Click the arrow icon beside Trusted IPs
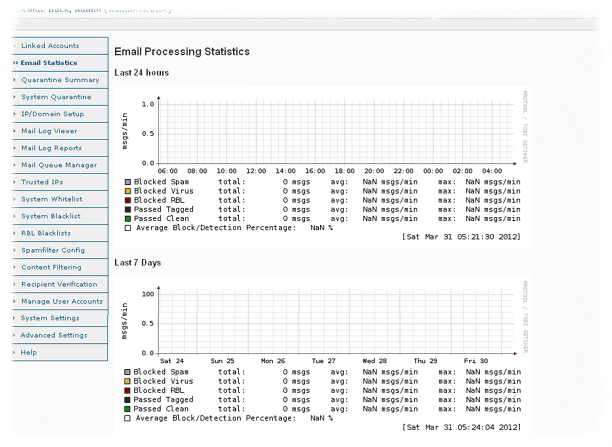This screenshot has width=612, height=447. coord(14,182)
